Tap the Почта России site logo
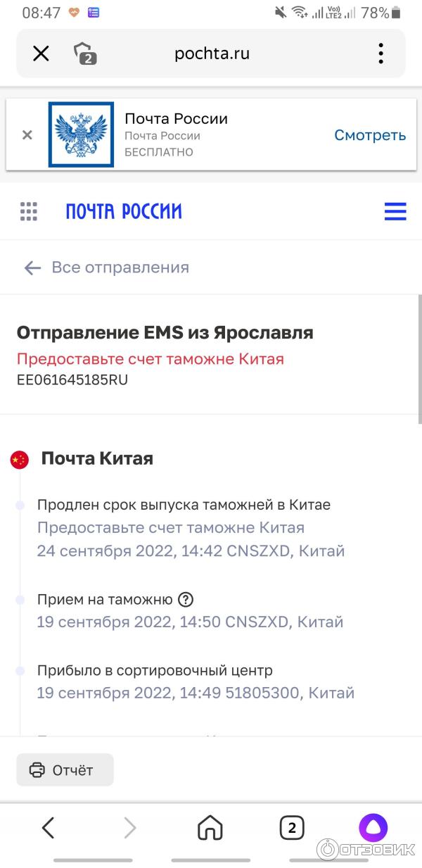The width and height of the screenshot is (422, 868). click(x=124, y=211)
